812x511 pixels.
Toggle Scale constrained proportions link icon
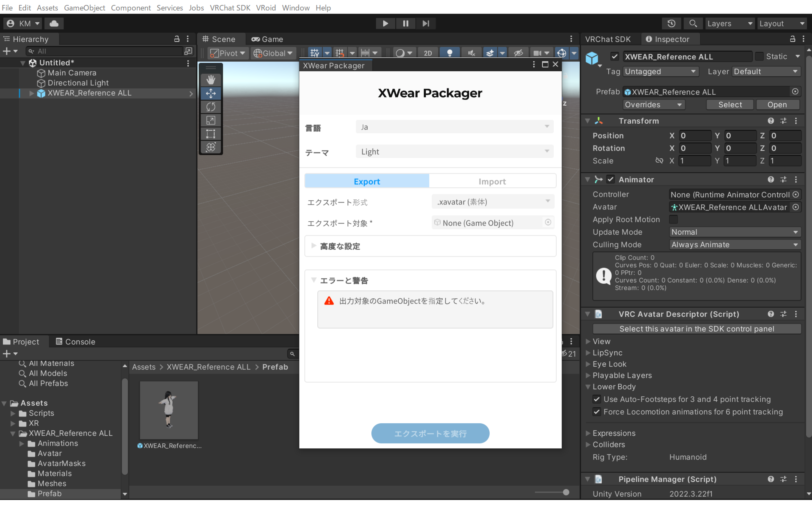click(659, 160)
